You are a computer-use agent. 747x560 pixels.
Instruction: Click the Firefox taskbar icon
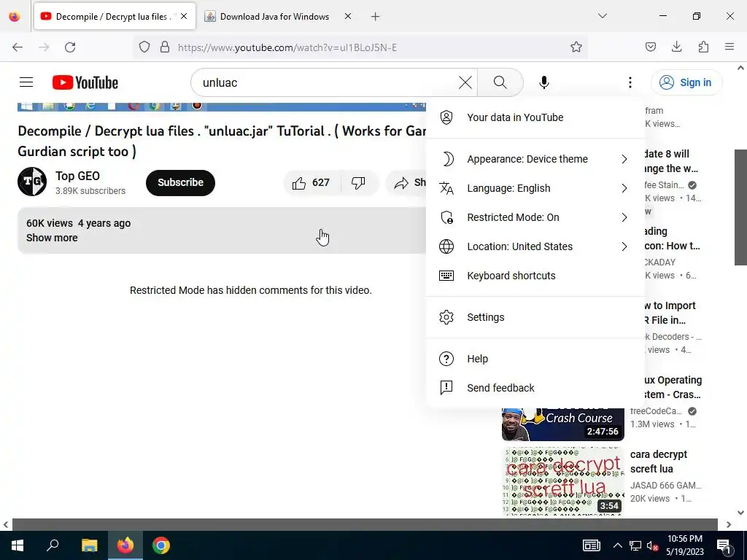tap(125, 545)
